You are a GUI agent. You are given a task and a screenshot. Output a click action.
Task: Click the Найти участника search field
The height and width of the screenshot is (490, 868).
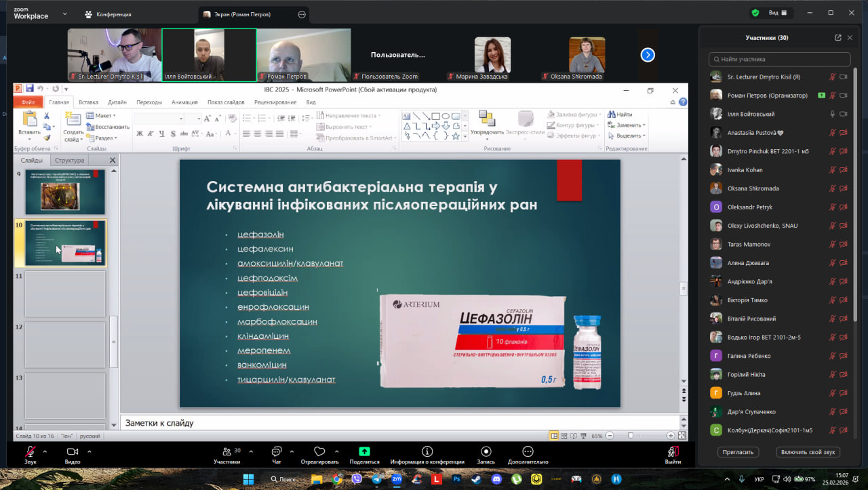click(780, 60)
